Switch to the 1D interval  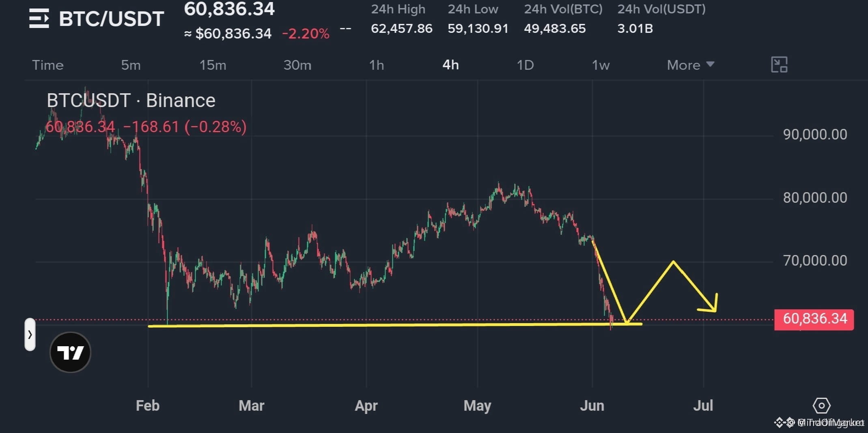525,65
